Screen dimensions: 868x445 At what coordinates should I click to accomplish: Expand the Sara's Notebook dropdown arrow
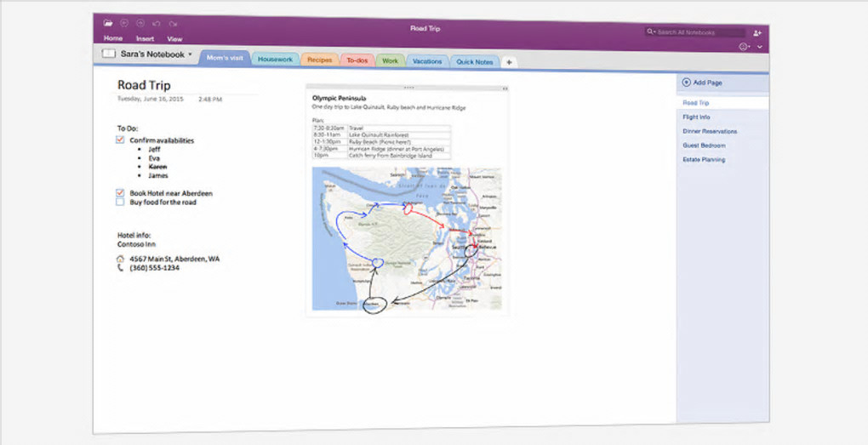[190, 54]
